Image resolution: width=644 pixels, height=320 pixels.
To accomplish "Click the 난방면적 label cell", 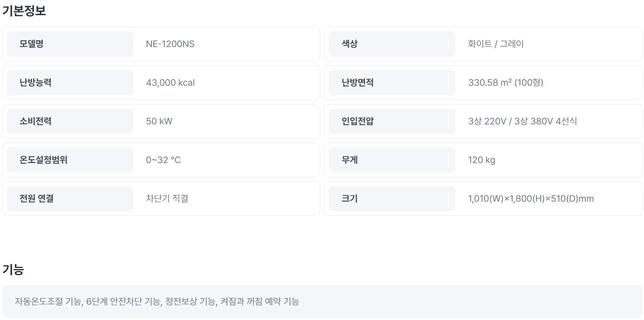I will (x=392, y=83).
